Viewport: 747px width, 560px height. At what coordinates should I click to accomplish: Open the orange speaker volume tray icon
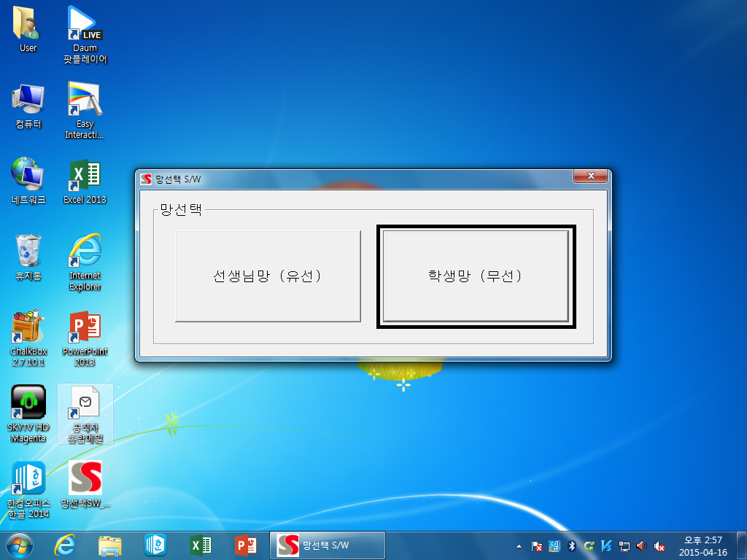[x=641, y=546]
